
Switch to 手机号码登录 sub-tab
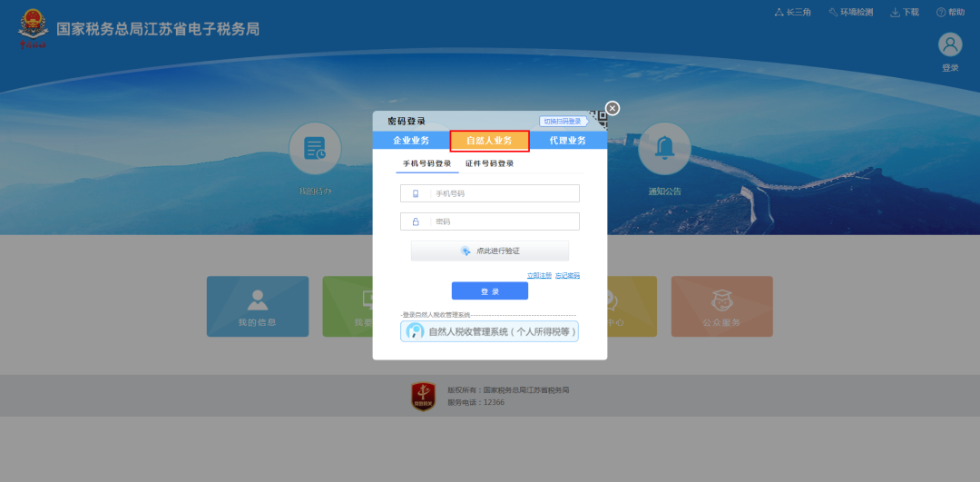(426, 163)
